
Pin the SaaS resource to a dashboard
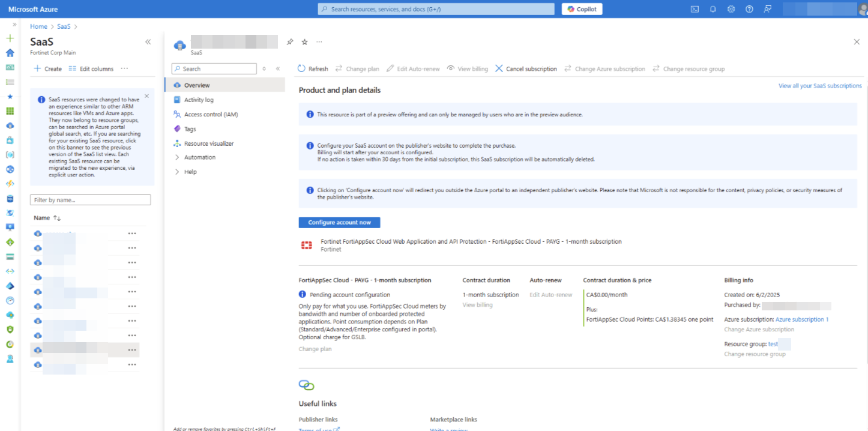(x=290, y=41)
